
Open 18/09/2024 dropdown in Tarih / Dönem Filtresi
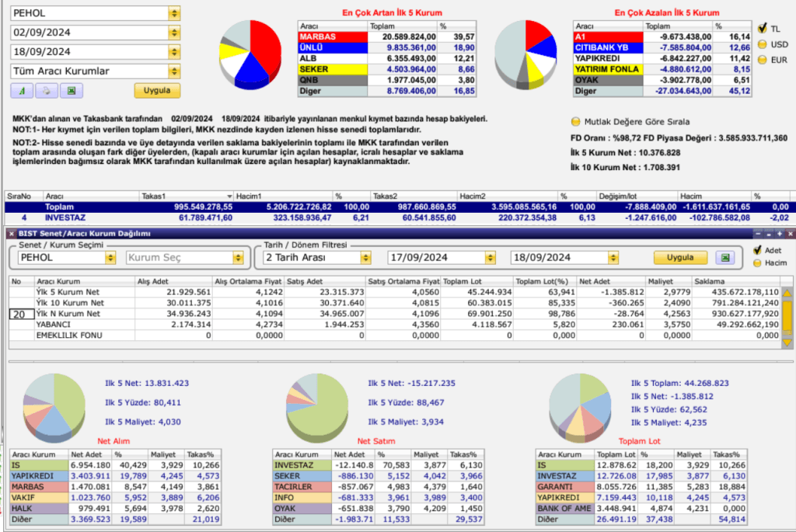(613, 258)
